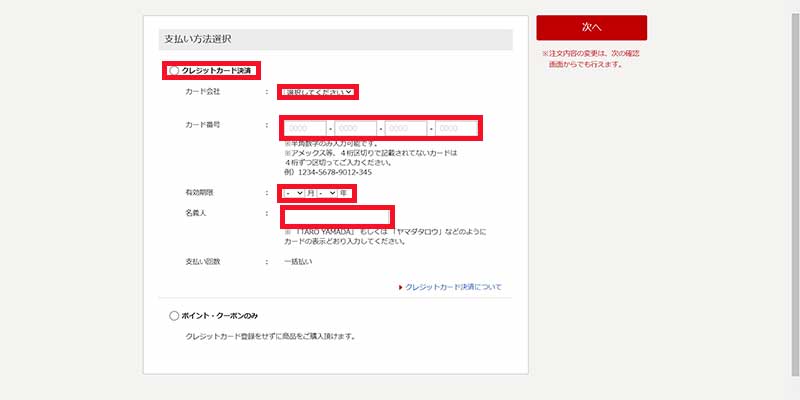800x400 pixels.
Task: Select the ポイント・クーポンのみ radio button
Action: pos(174,316)
